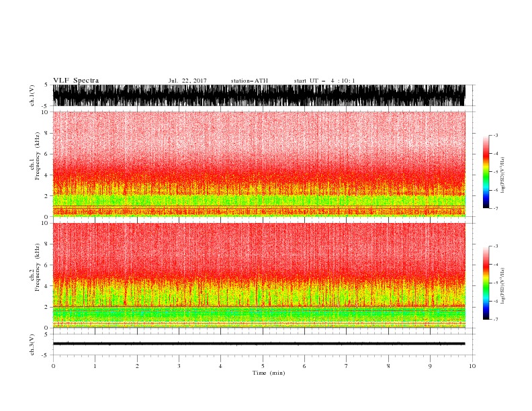
Task: Click the "ch.1(V)" waveform axis label
Action: point(32,95)
